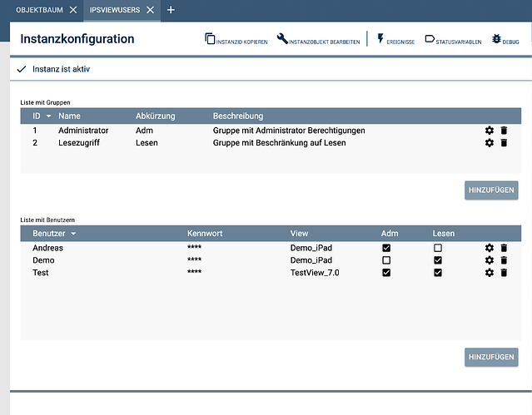Screen dimensions: 532x415
Task: Toggle Lesen checkbox for Test
Action: pos(438,273)
